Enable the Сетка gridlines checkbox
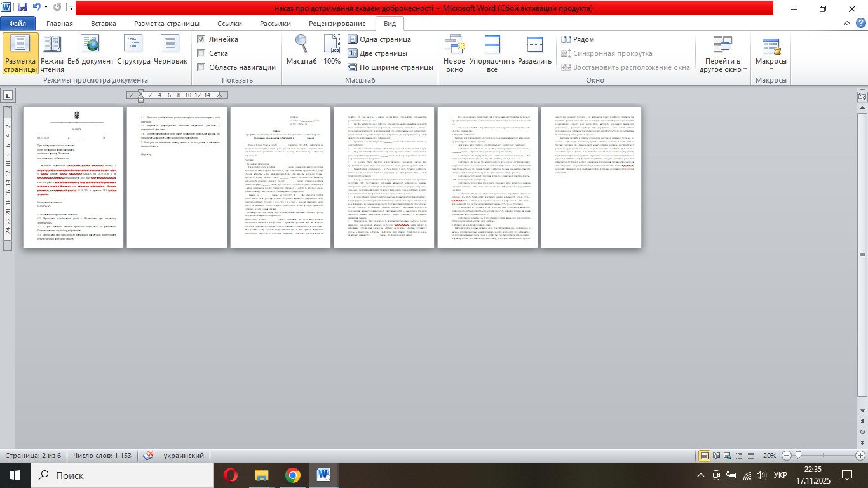Image resolution: width=868 pixels, height=488 pixels. pyautogui.click(x=201, y=53)
